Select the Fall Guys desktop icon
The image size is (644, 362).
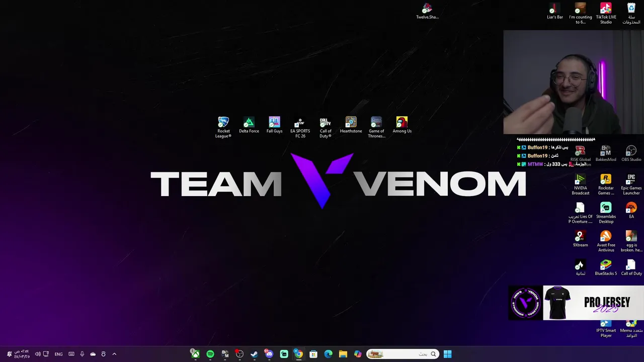[274, 125]
